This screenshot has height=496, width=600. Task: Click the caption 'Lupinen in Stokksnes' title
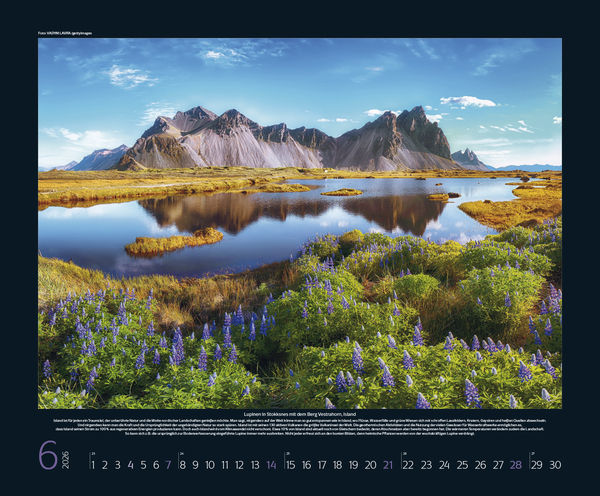tap(300, 414)
